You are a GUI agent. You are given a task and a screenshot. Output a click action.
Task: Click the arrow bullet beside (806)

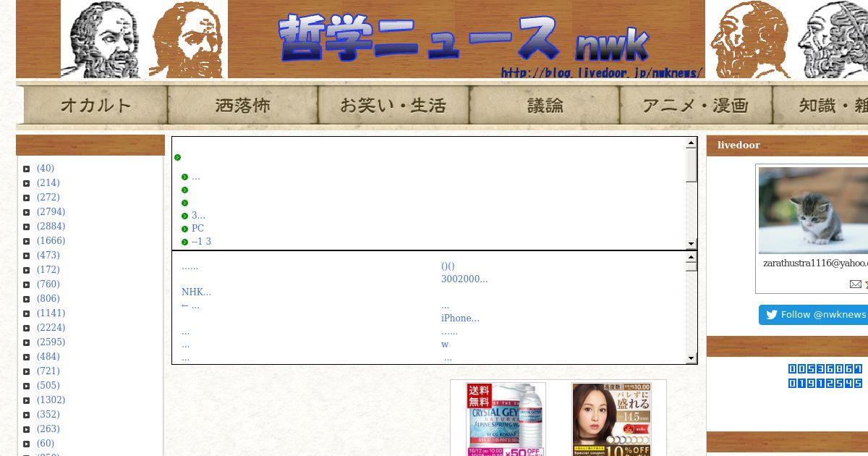(x=27, y=300)
